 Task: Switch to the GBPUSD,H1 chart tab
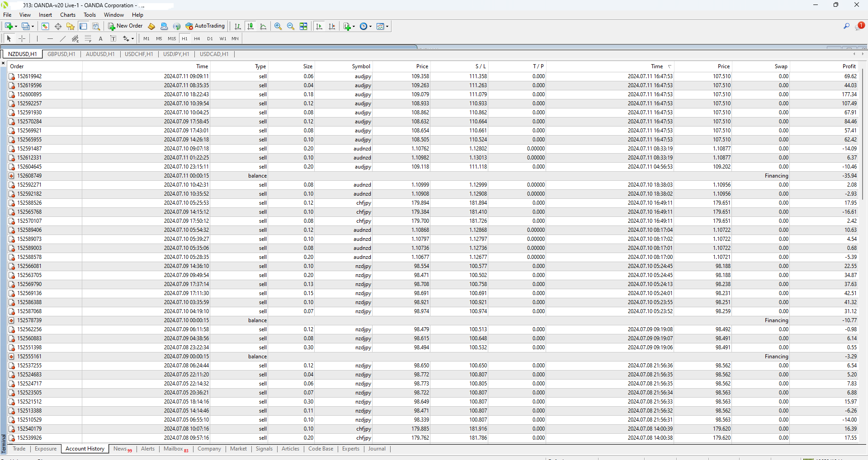pos(61,54)
